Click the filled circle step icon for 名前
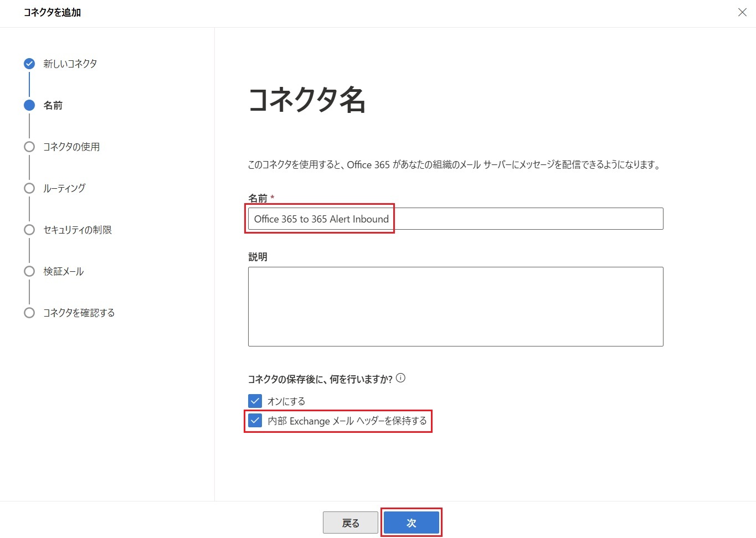The height and width of the screenshot is (538, 756). [x=29, y=105]
